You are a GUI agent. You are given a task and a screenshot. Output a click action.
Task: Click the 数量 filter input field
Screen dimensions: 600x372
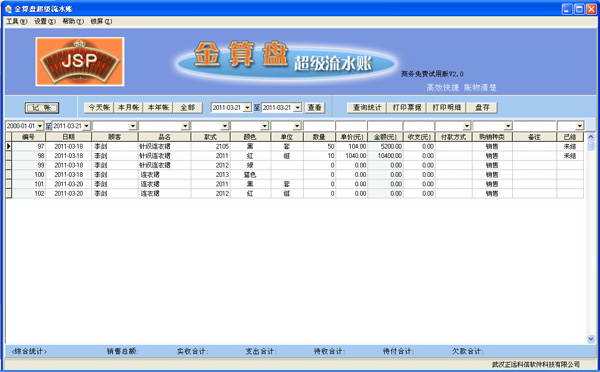pyautogui.click(x=319, y=126)
